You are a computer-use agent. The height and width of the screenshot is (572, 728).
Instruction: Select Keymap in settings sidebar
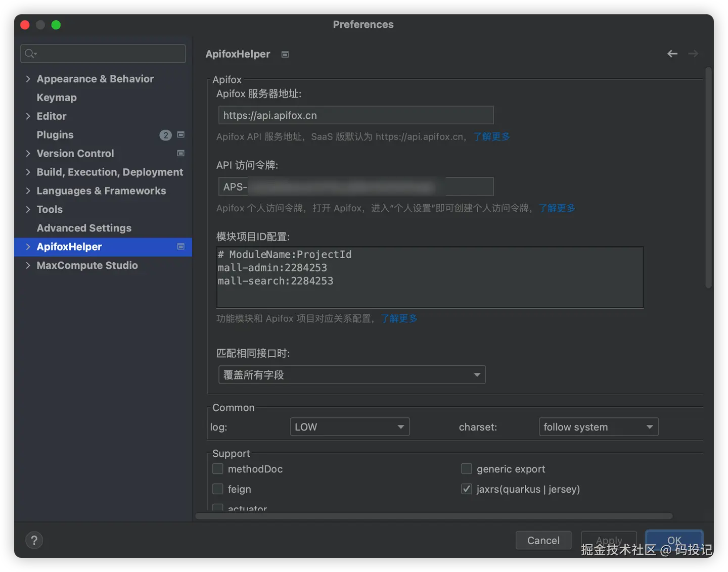[57, 98]
